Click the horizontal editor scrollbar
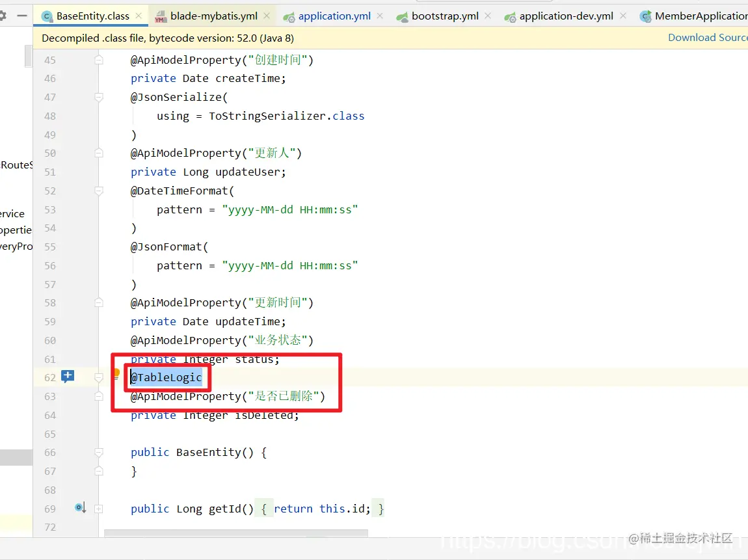 (235, 533)
